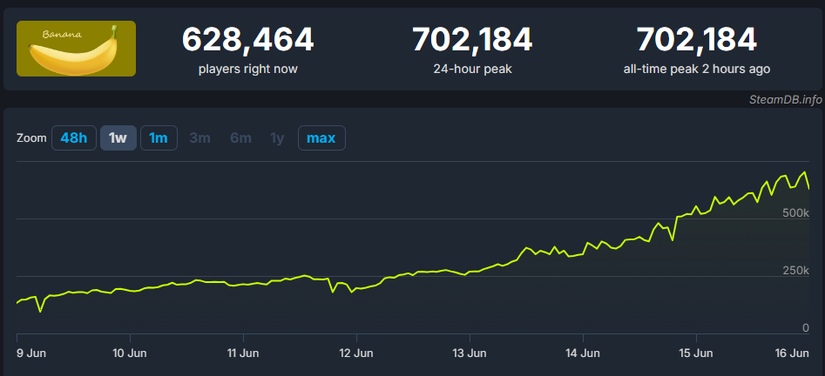Select the 1w zoom range
This screenshot has width=825, height=376.
[x=118, y=138]
